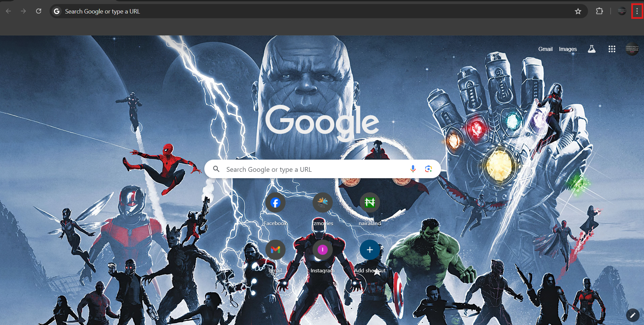The width and height of the screenshot is (644, 325).
Task: Go forward using the browser forward arrow
Action: (x=23, y=11)
